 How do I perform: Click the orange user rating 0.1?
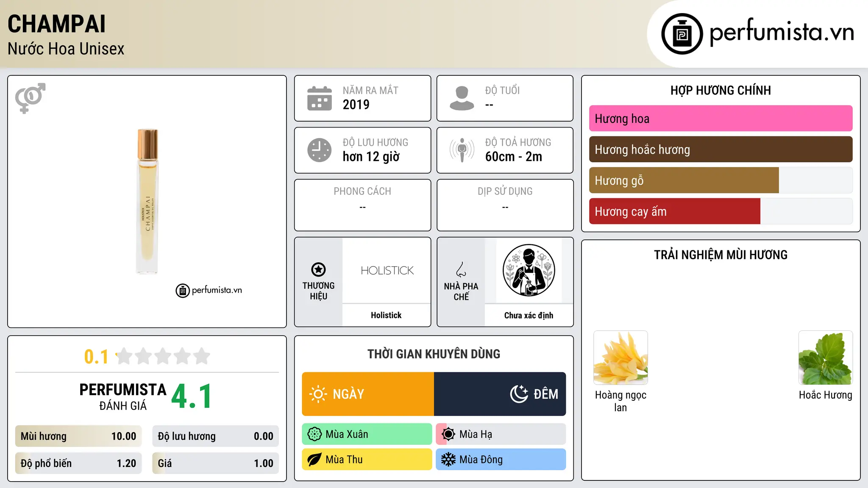[x=96, y=357]
